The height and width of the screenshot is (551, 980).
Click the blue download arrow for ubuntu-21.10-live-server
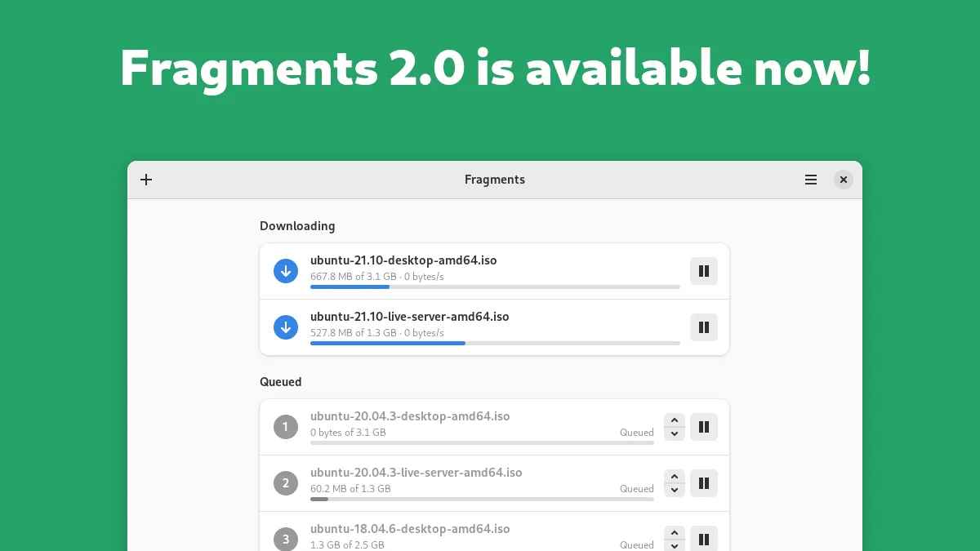click(286, 327)
